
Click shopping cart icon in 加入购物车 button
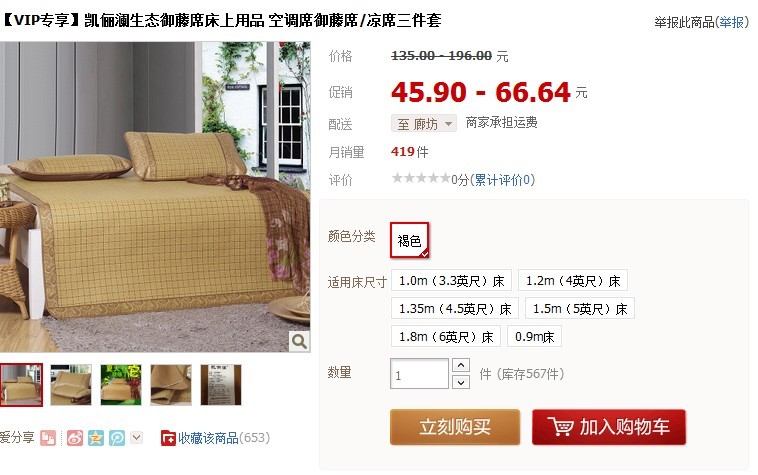click(x=561, y=427)
